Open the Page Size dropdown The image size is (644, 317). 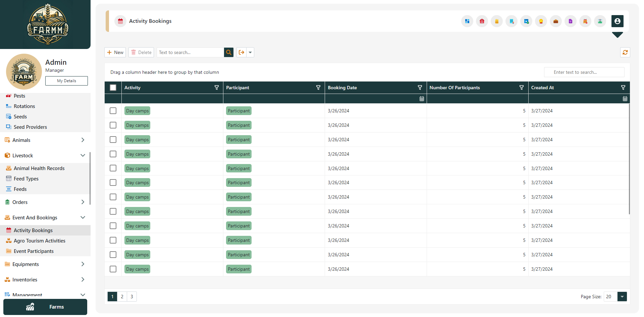[x=622, y=297]
